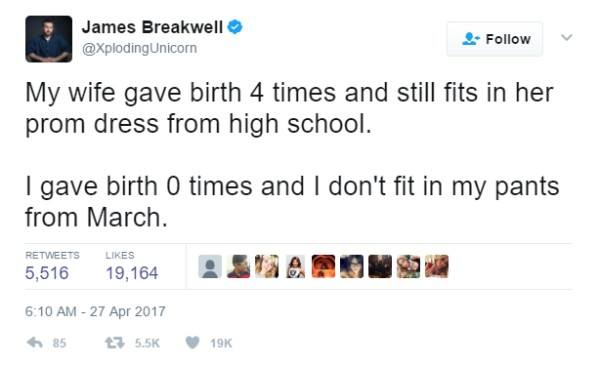Click the second liker avatar in red shirt

click(x=238, y=266)
